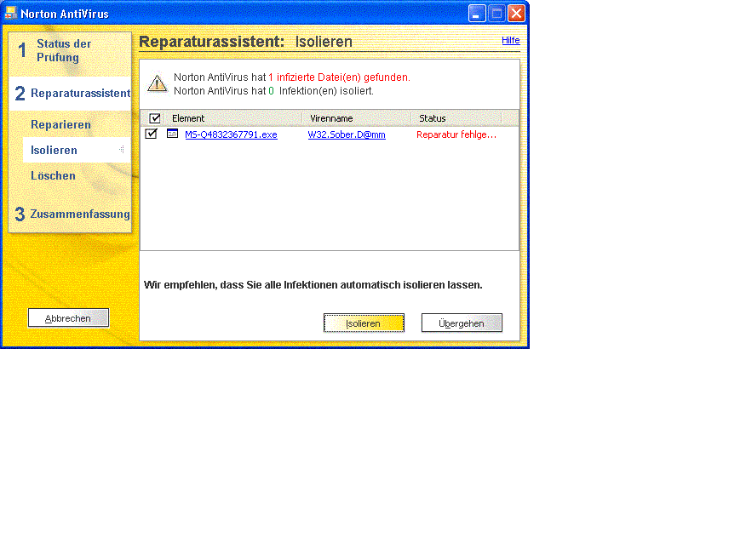
Task: Click the warning triangle icon
Action: coord(157,83)
